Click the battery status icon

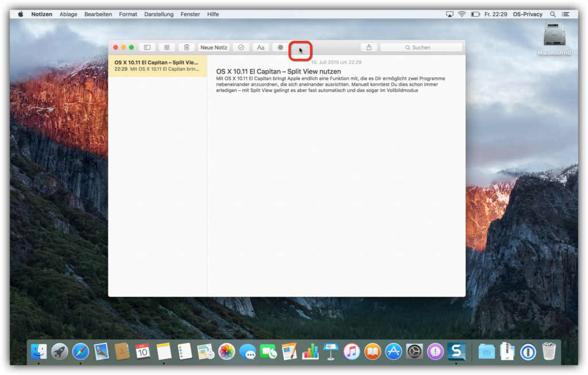(475, 14)
